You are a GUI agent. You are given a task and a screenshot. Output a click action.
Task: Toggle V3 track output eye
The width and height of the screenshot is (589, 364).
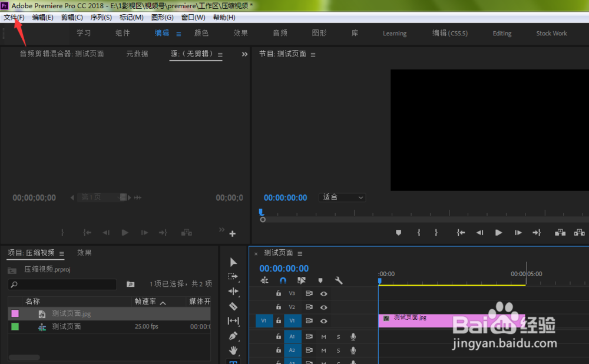coord(323,294)
